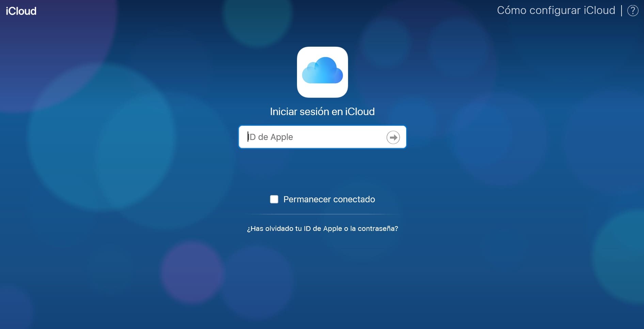The width and height of the screenshot is (644, 329).
Task: Enable Permanecer conectado checkbox
Action: [274, 199]
